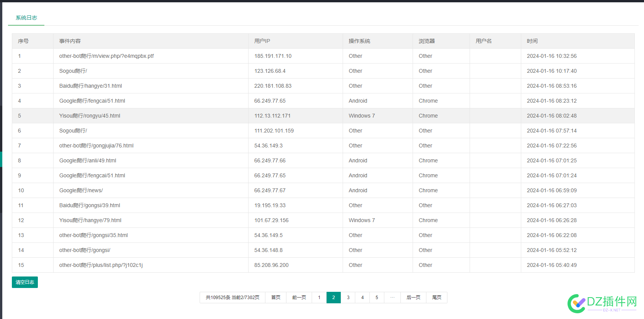This screenshot has width=644, height=319.
Task: Select current pagination page 2
Action: click(x=333, y=298)
